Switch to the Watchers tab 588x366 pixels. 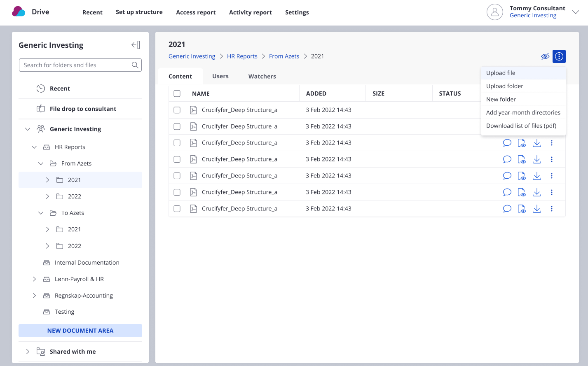click(x=262, y=76)
